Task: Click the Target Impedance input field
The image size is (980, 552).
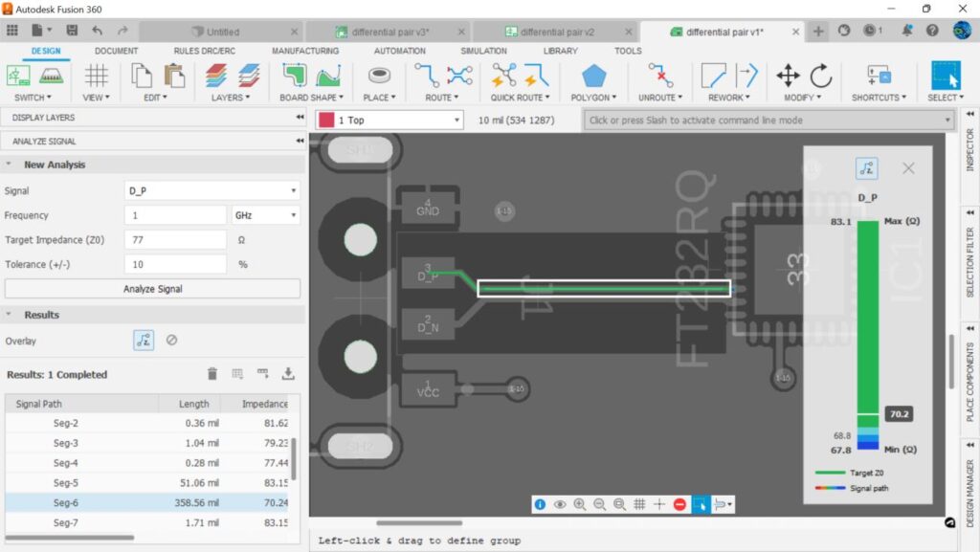Action: click(174, 240)
